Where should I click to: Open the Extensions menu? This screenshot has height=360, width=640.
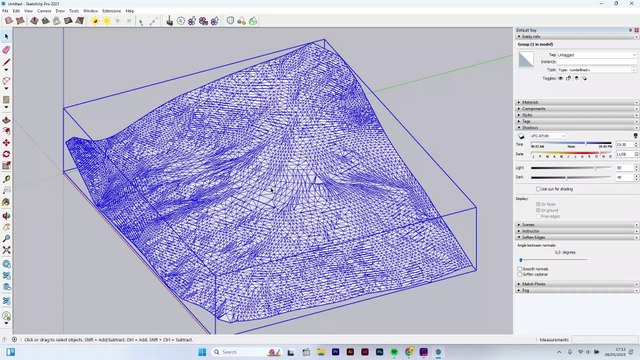(111, 11)
